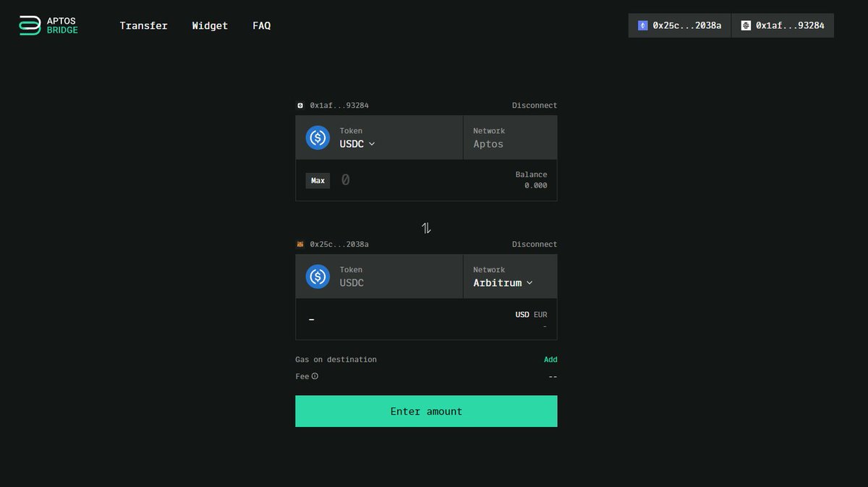Add gas on destination
The width and height of the screenshot is (868, 487).
[550, 360]
